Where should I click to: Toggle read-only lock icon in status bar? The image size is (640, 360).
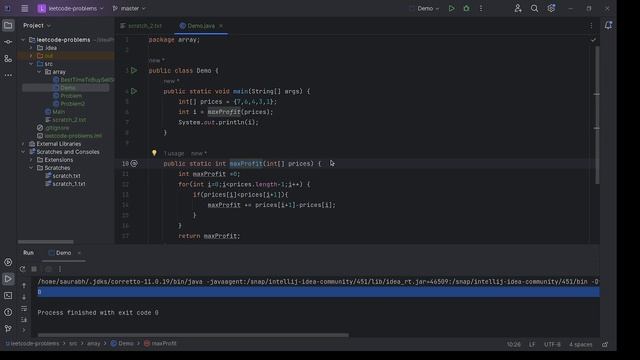[605, 344]
